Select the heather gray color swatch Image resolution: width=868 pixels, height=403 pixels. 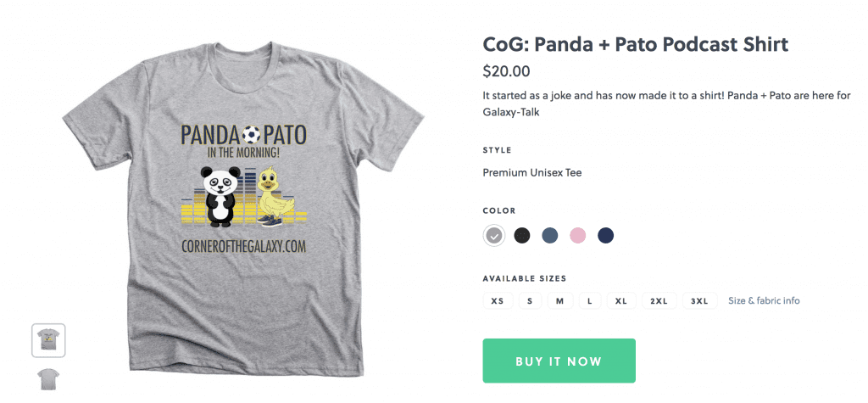(x=494, y=236)
